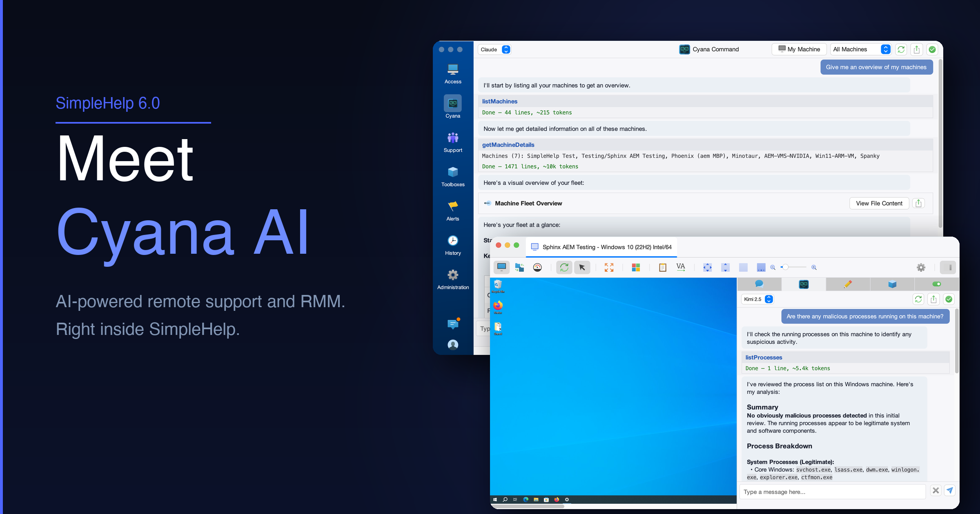
Task: Click the My Machine button
Action: coord(799,49)
